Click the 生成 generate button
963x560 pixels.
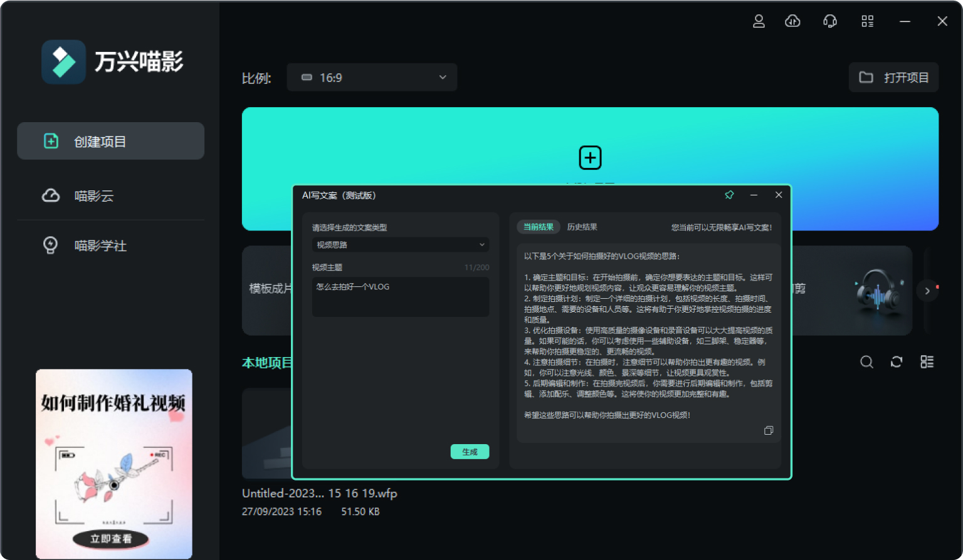[470, 452]
